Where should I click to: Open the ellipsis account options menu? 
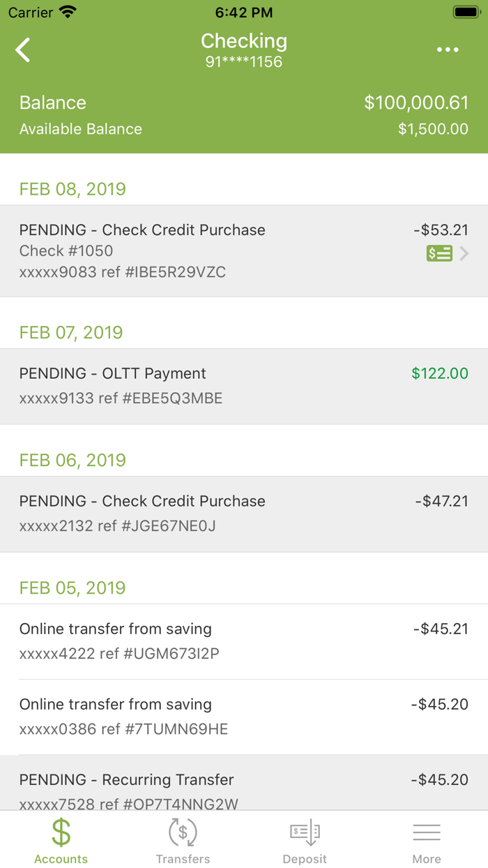click(448, 50)
